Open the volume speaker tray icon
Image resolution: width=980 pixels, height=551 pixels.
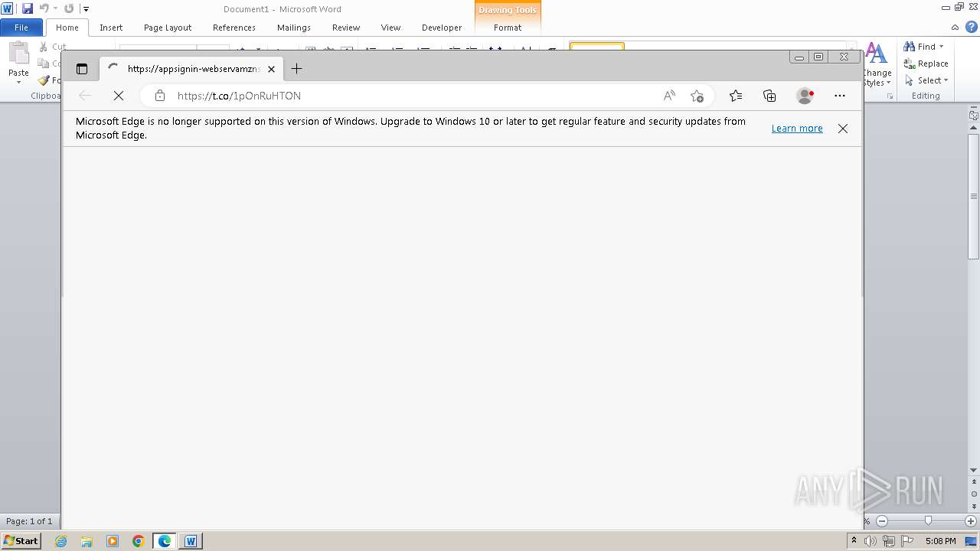(871, 541)
